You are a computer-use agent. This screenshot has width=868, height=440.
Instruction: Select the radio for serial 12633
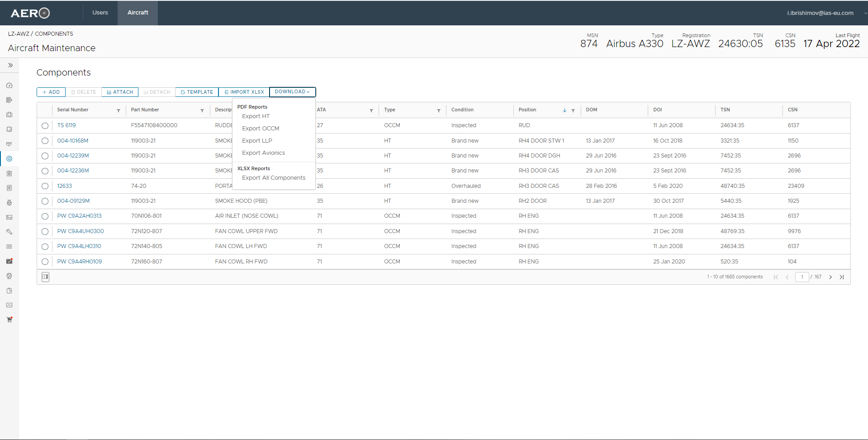pos(45,186)
